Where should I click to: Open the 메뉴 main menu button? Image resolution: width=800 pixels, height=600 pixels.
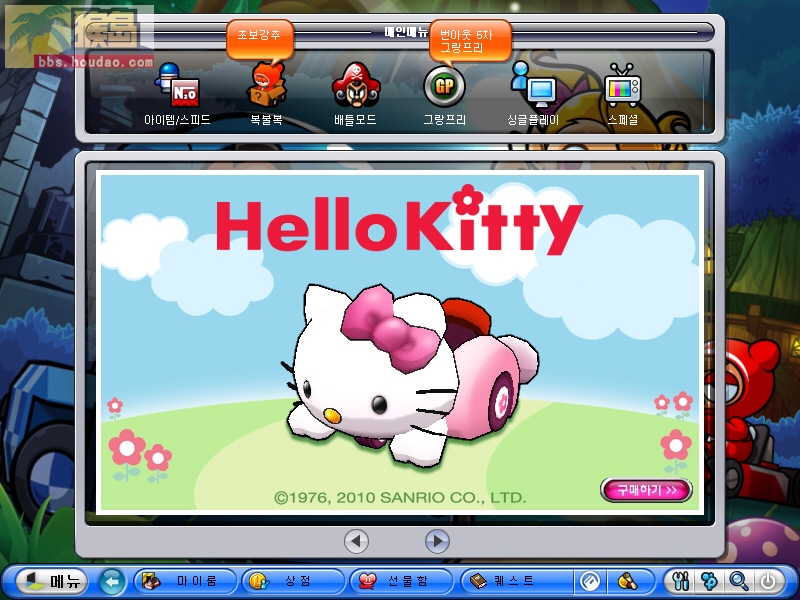52,581
